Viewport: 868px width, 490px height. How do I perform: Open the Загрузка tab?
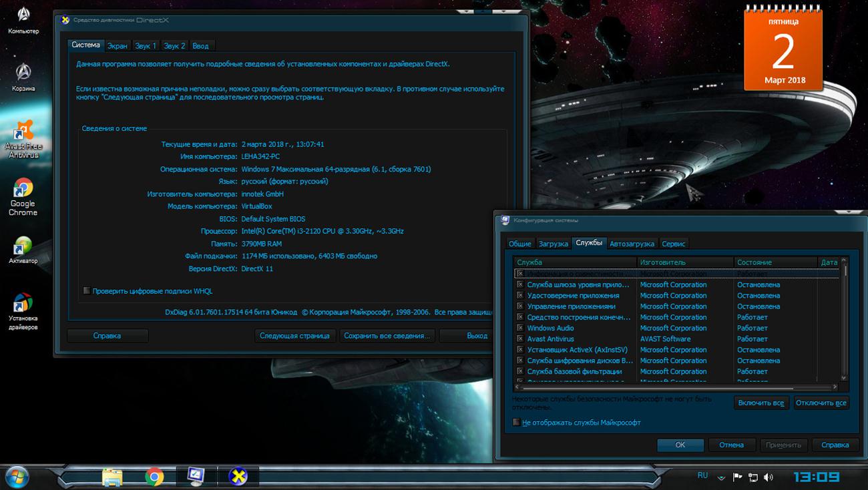[x=554, y=244]
